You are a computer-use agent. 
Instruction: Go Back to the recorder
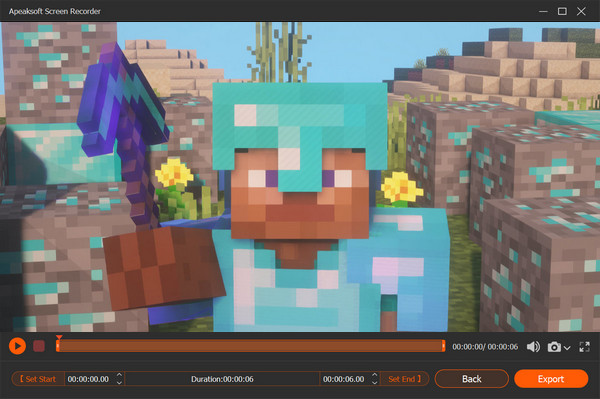click(471, 379)
